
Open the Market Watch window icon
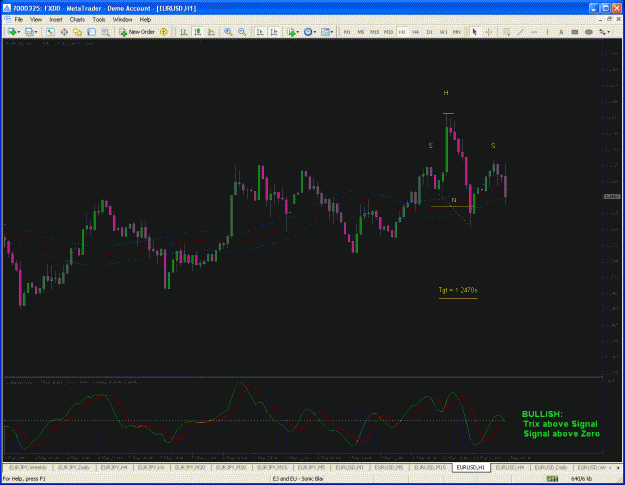coord(50,32)
